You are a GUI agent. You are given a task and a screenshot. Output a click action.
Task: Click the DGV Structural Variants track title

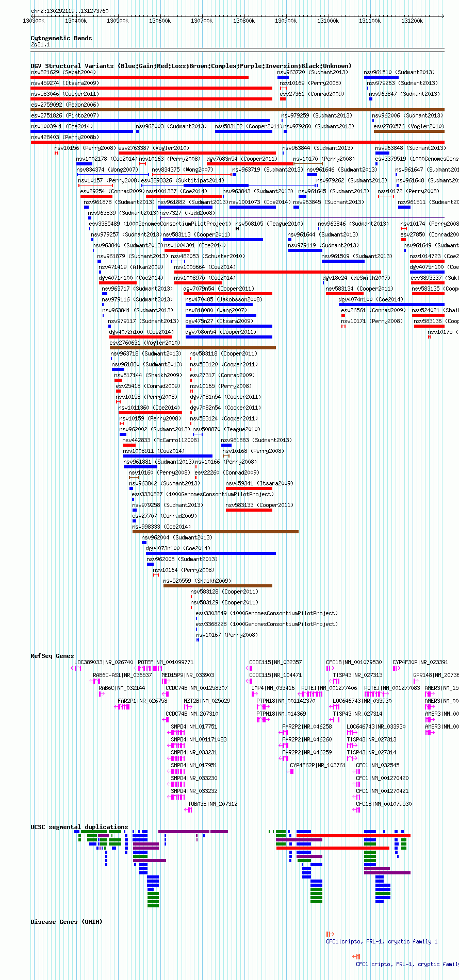(191, 66)
